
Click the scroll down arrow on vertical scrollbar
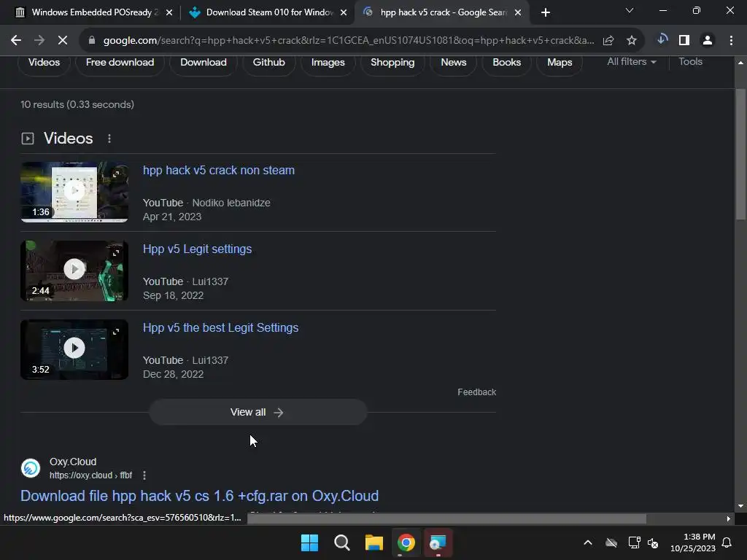click(740, 506)
